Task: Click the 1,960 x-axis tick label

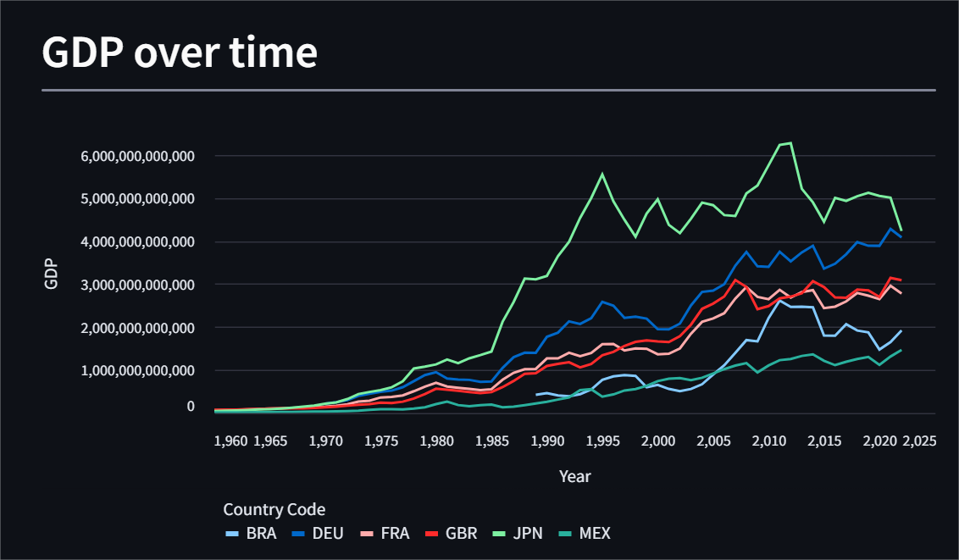Action: [x=230, y=441]
